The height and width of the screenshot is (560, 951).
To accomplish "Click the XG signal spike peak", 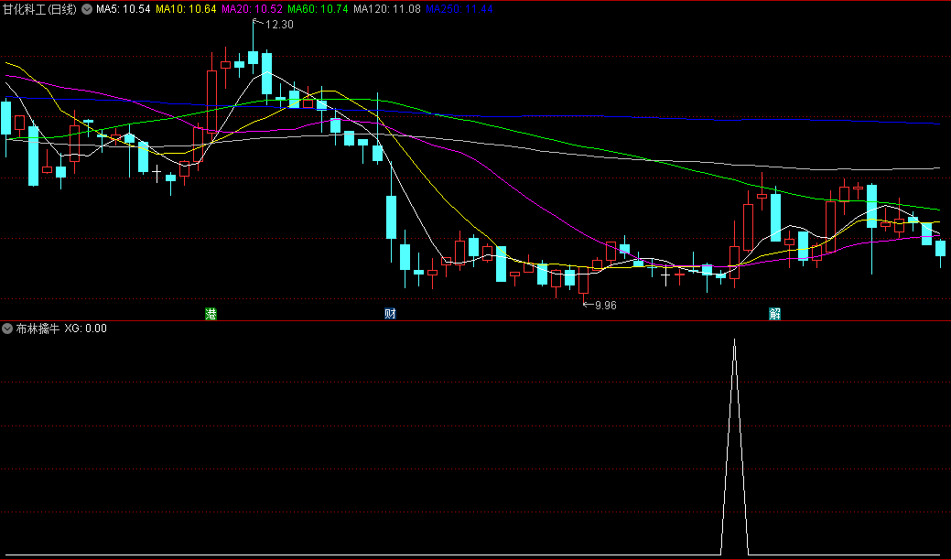I will click(x=734, y=340).
